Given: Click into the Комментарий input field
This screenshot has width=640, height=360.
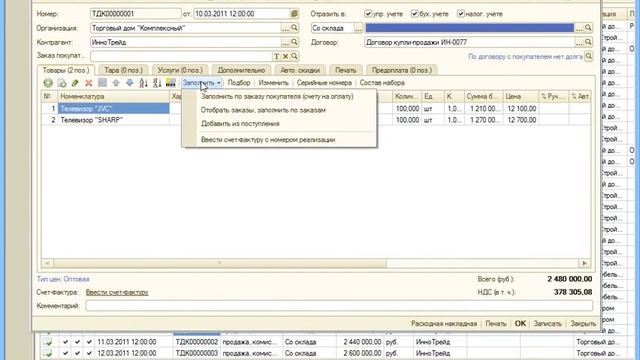Looking at the screenshot, I should pyautogui.click(x=339, y=306).
